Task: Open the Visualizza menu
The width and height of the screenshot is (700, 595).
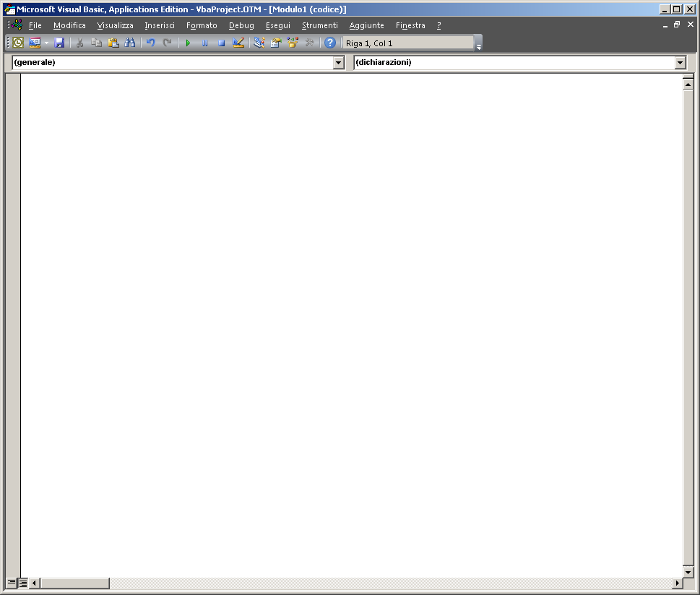Action: pos(115,25)
